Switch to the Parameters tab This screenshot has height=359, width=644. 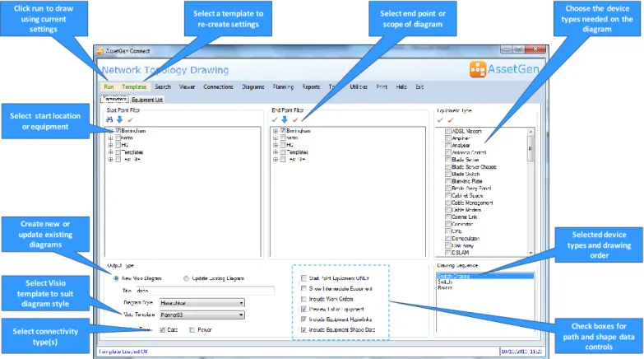pos(115,100)
